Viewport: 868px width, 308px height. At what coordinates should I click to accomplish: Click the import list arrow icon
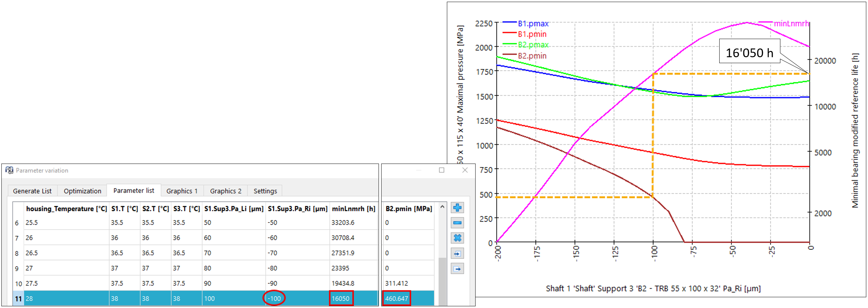click(x=457, y=254)
